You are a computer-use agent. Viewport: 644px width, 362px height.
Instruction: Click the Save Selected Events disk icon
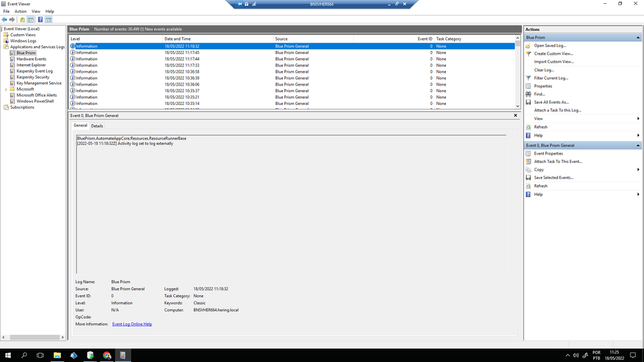(x=529, y=178)
